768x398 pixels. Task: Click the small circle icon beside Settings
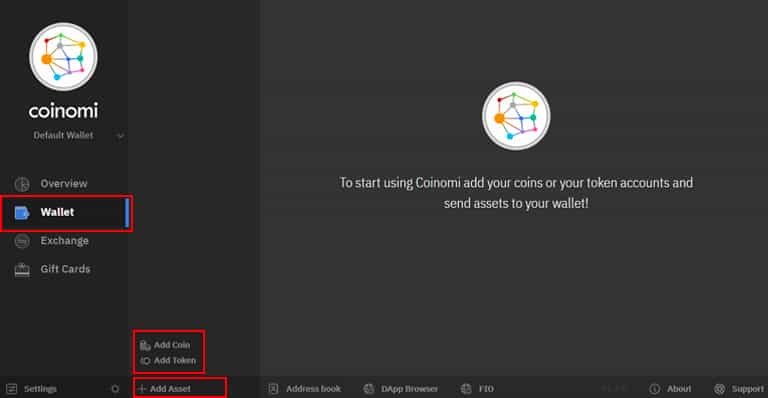(115, 389)
